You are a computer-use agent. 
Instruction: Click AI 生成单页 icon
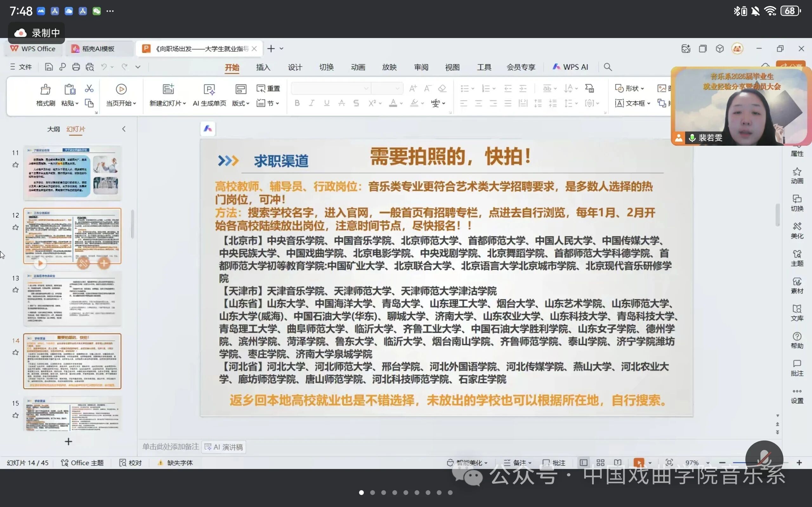click(x=209, y=90)
